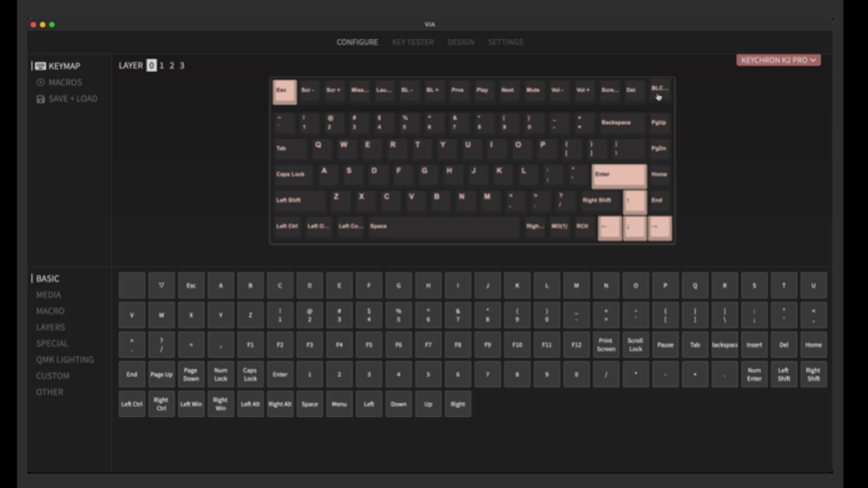Select layer 2
The image size is (868, 488).
[172, 65]
